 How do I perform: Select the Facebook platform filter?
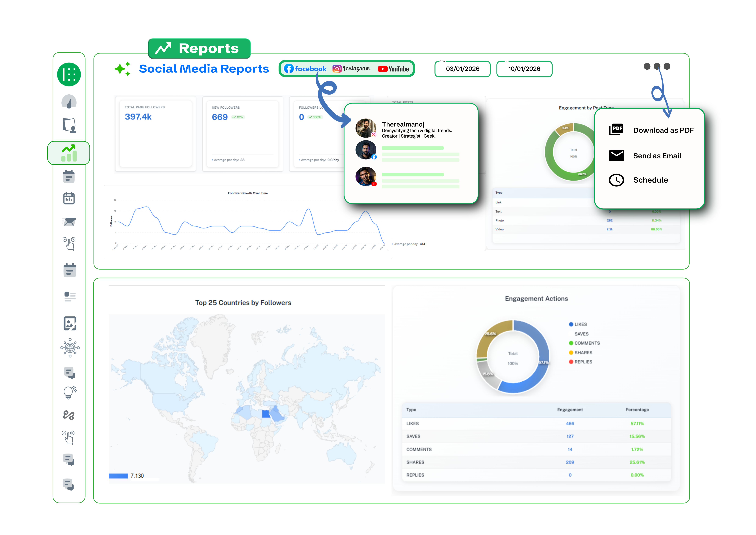305,68
